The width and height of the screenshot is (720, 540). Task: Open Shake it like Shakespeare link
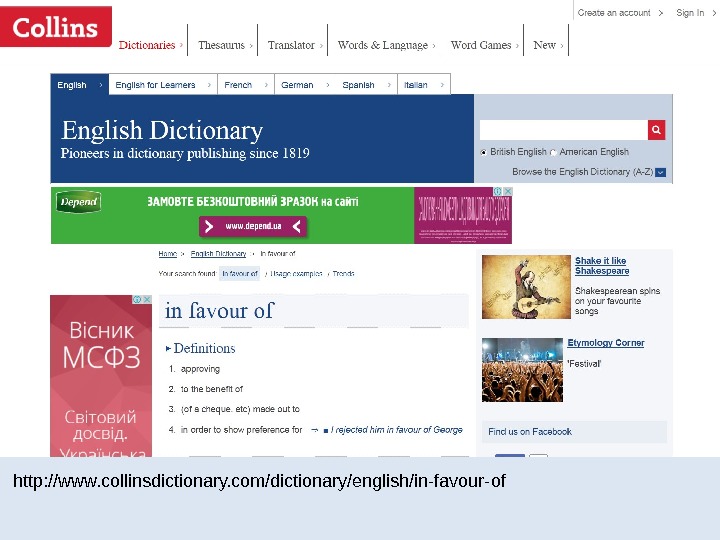(x=602, y=265)
